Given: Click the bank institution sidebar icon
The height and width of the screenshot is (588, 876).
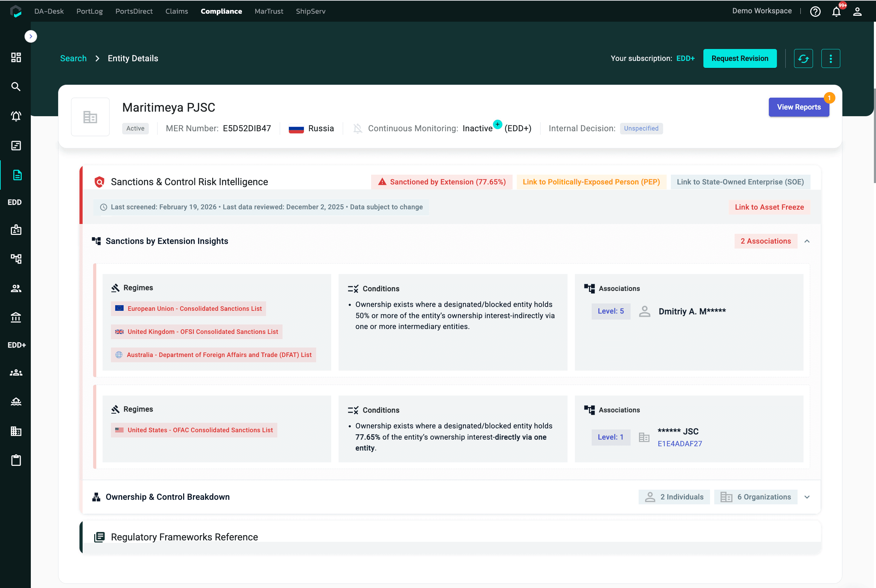Looking at the screenshot, I should click(16, 317).
